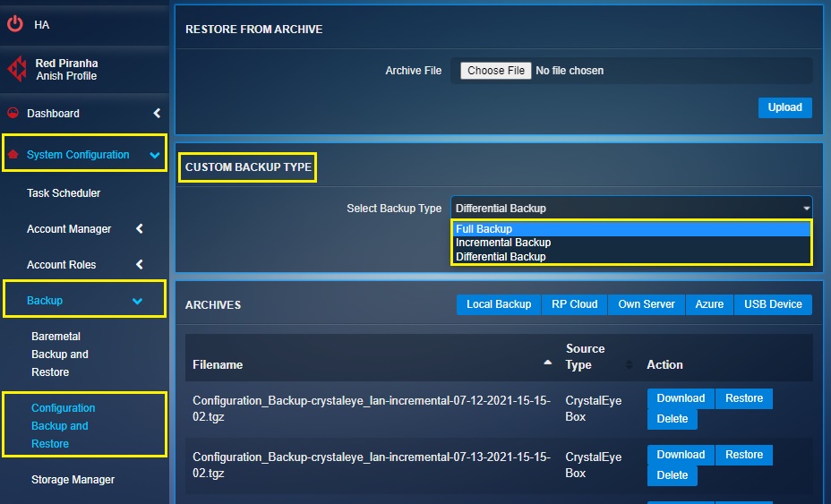Screen dimensions: 831x504
Task: Click the RESTORE FROM ARCHIVE heading
Action: (x=253, y=30)
